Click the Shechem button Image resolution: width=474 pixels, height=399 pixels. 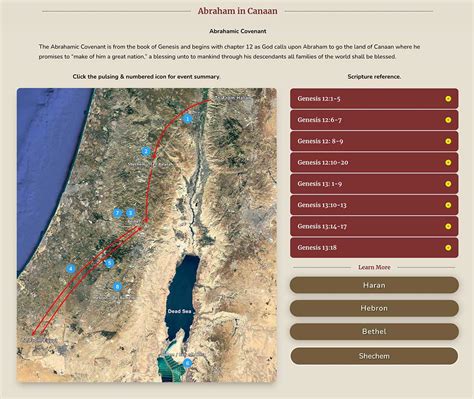[374, 356]
